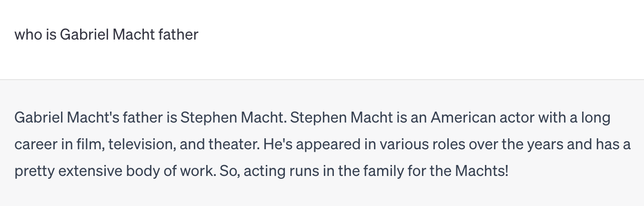Click the user question about Gabriel Macht's father
This screenshot has width=644, height=206.
point(106,35)
